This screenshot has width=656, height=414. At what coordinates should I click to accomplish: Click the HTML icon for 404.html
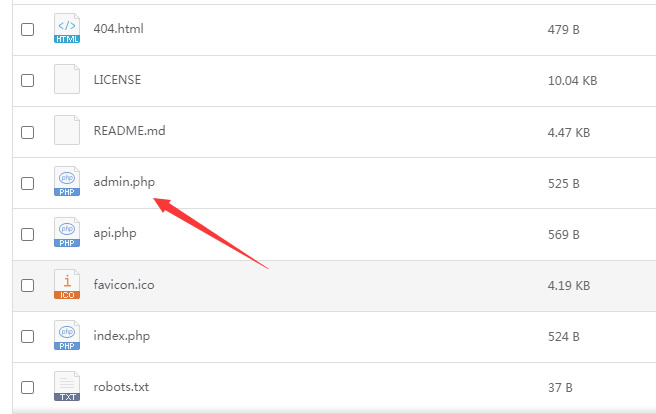[x=67, y=28]
